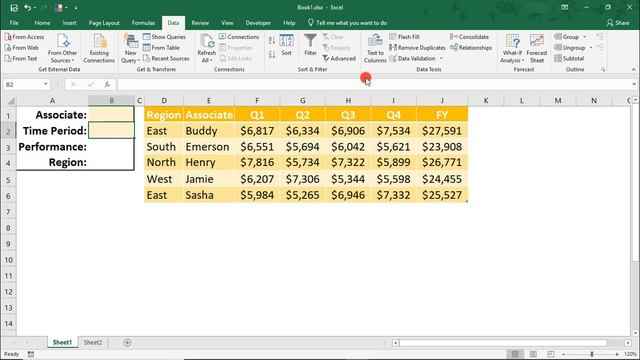Expand the Data Validation dropdown arrow
640x360 pixels.
pos(441,59)
